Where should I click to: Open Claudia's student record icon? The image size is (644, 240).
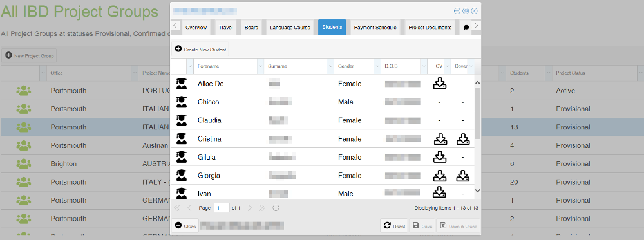click(x=181, y=120)
